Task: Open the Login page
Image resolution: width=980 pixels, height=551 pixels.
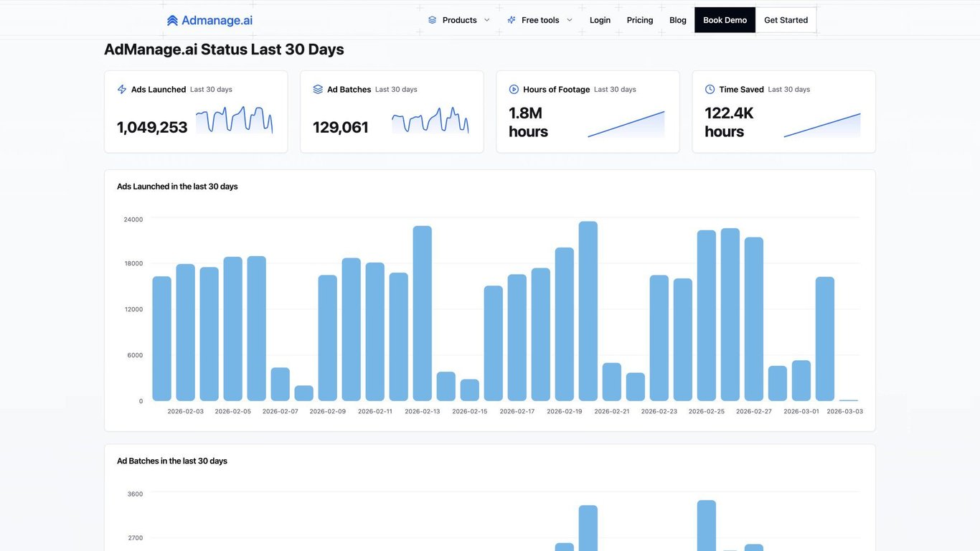Action: [600, 20]
